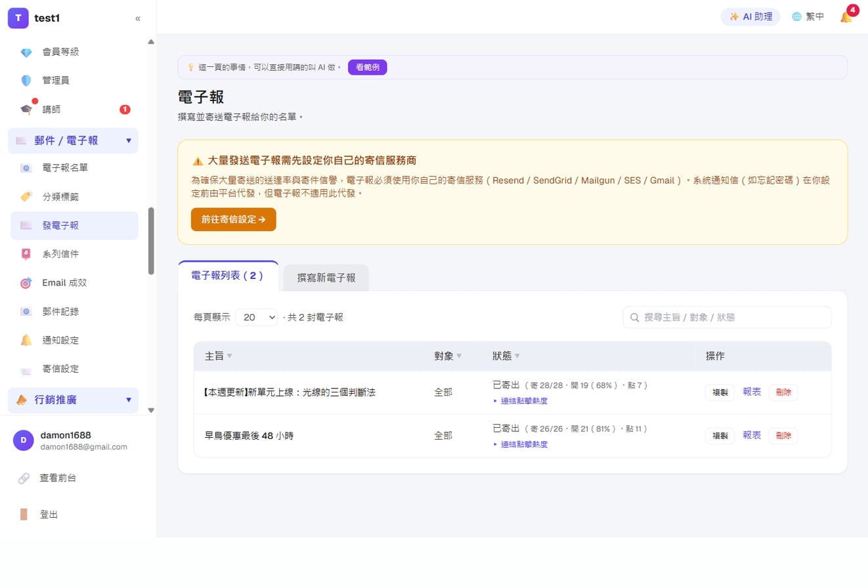Collapse the 行銷推廣 section arrow
This screenshot has width=868, height=588.
coord(129,400)
